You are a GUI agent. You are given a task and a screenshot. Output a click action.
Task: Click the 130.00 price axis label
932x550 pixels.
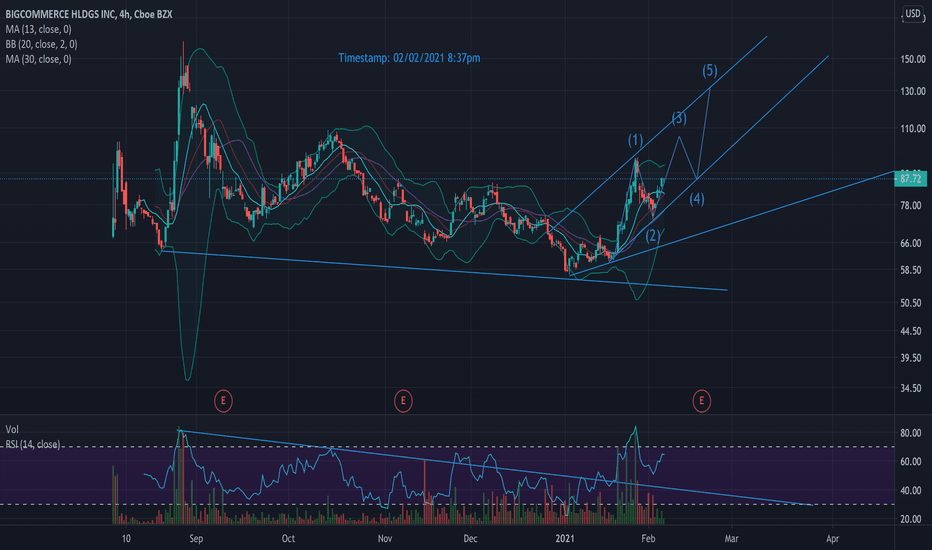(x=913, y=91)
